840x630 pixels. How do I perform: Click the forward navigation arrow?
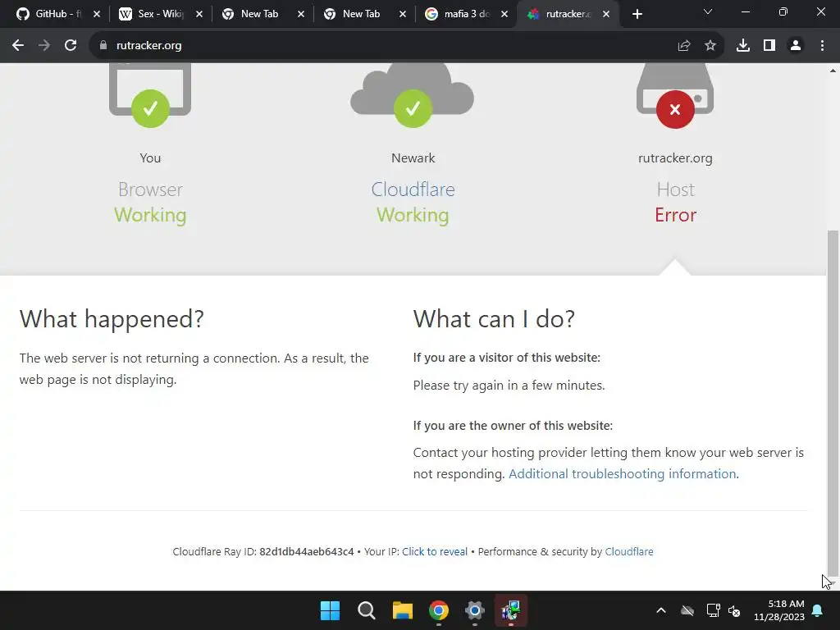pyautogui.click(x=44, y=46)
